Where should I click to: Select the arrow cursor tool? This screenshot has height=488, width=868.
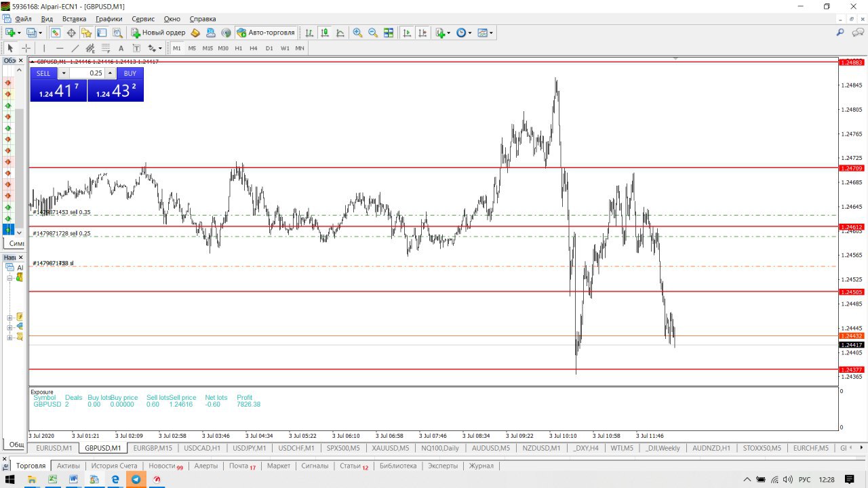click(10, 48)
